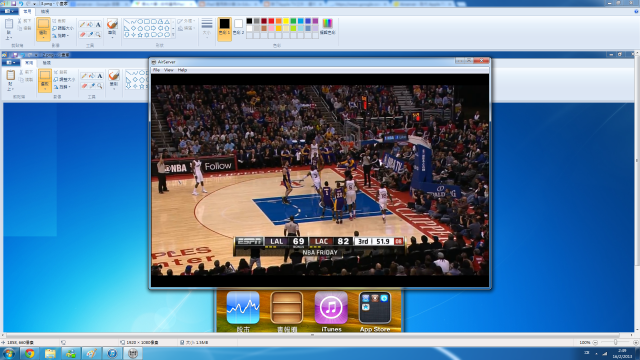Activate the Color picker eyedropper in the top ribbon
Image resolution: width=640 pixels, height=360 pixels.
tap(90, 35)
